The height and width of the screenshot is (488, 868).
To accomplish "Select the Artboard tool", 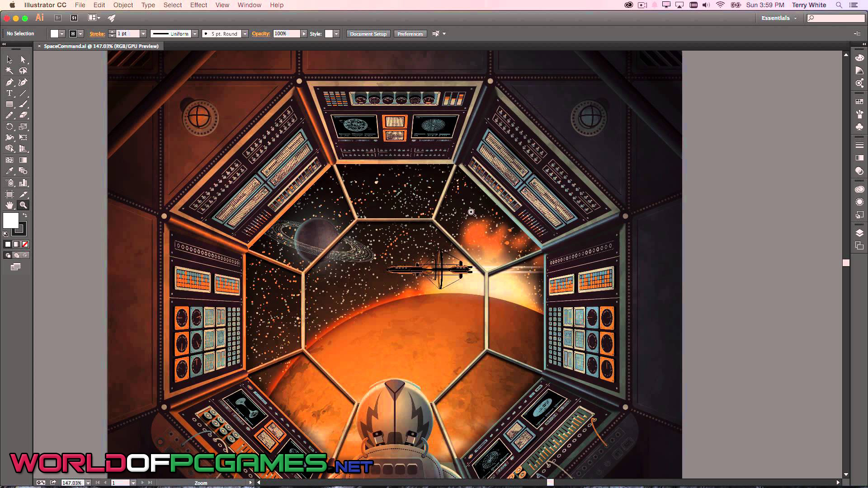I will [x=9, y=194].
